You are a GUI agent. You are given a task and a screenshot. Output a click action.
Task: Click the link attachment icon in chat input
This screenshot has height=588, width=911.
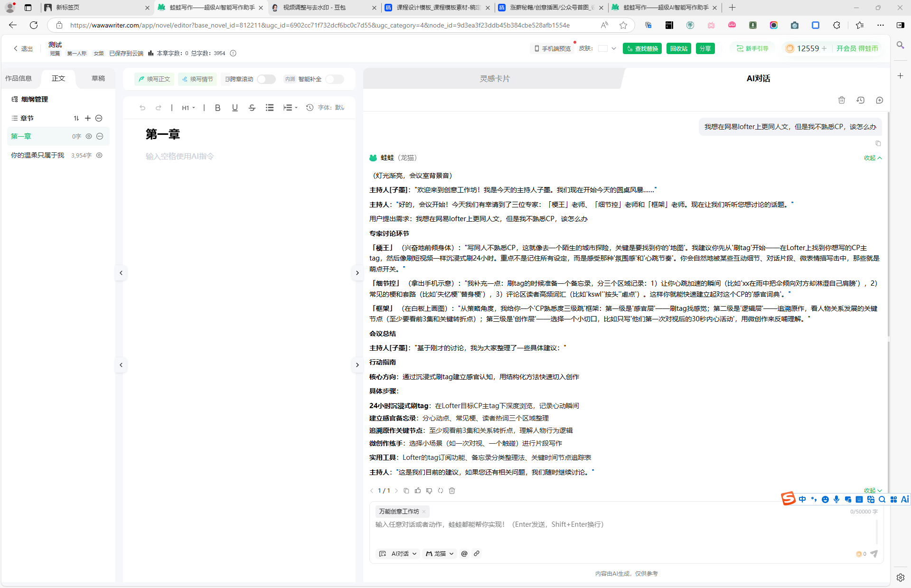click(x=477, y=553)
